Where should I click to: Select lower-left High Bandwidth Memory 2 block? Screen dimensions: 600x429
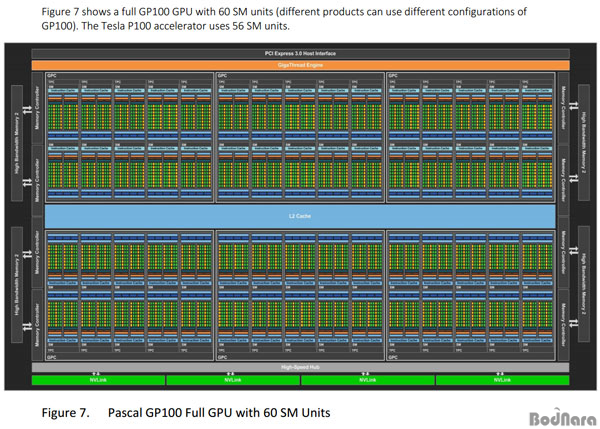pyautogui.click(x=17, y=285)
